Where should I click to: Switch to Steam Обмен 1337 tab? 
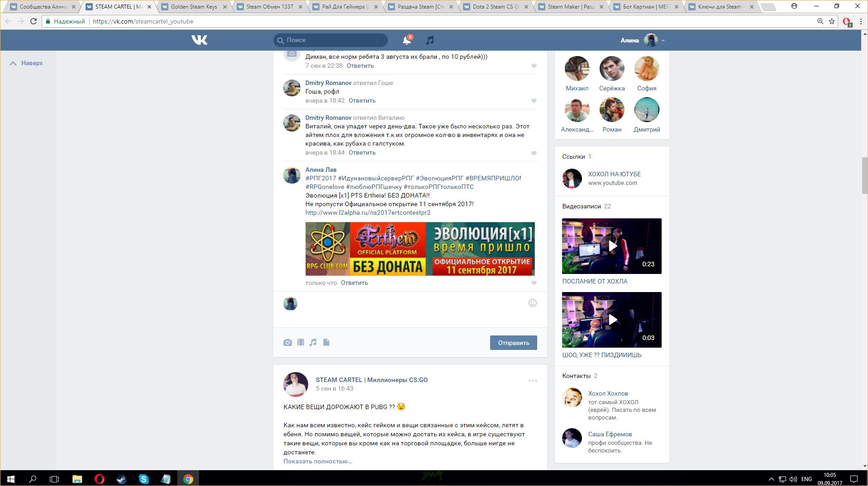[x=269, y=7]
